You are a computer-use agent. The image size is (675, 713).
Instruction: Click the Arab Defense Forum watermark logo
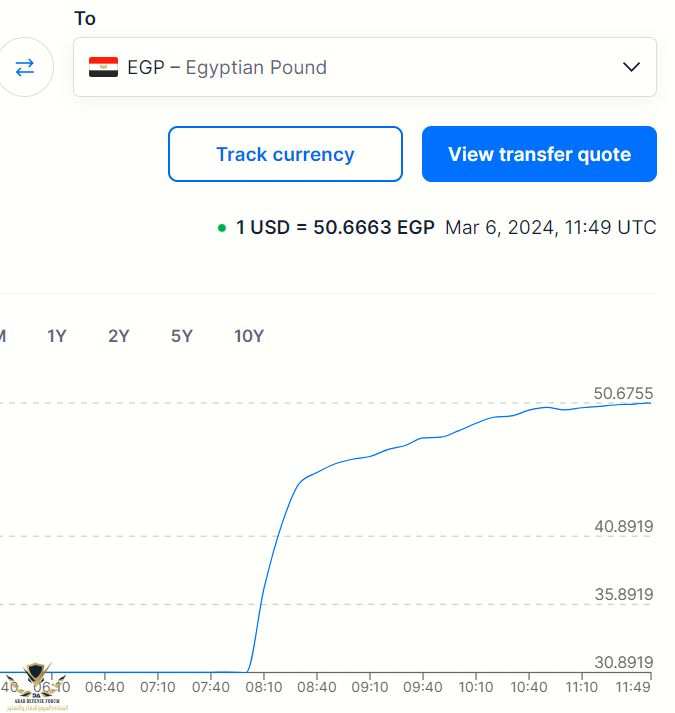point(39,686)
